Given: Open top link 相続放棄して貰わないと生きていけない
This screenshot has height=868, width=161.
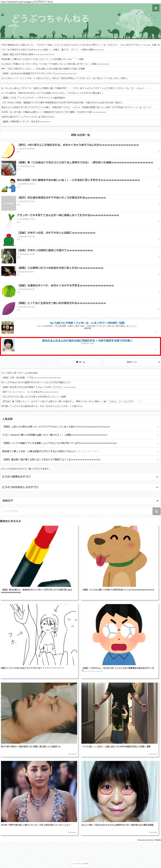Looking at the screenshot, I should [x=43, y=59].
